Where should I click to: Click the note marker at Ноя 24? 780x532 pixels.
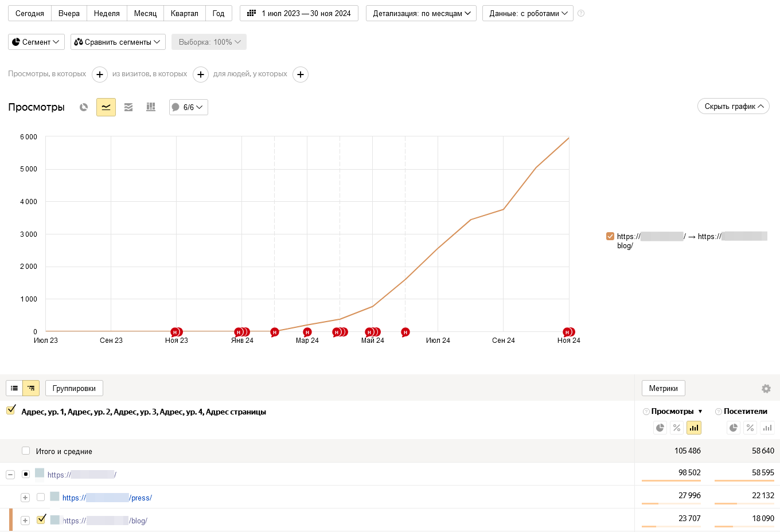coord(568,332)
